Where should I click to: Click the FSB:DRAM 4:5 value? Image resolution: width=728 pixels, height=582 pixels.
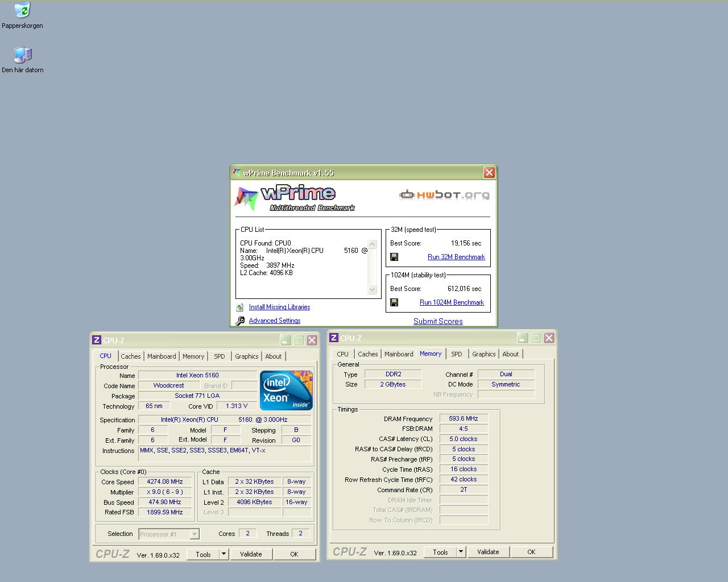point(464,429)
